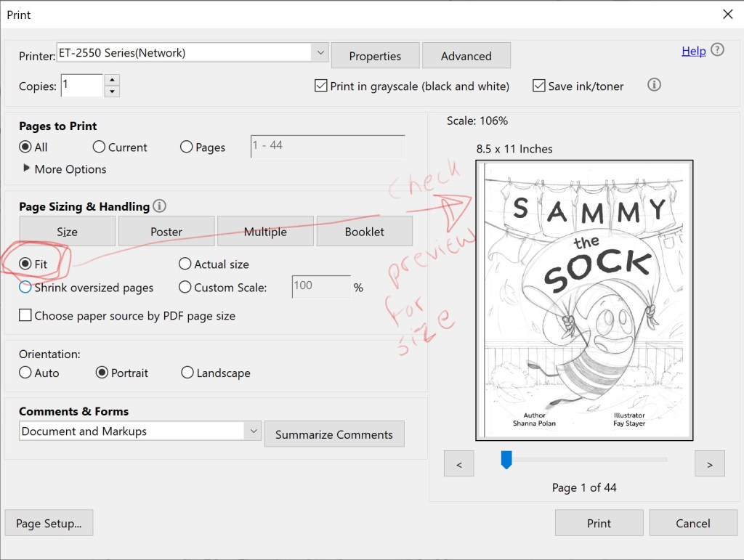Image resolution: width=744 pixels, height=560 pixels.
Task: Switch orientation to Landscape
Action: click(187, 373)
